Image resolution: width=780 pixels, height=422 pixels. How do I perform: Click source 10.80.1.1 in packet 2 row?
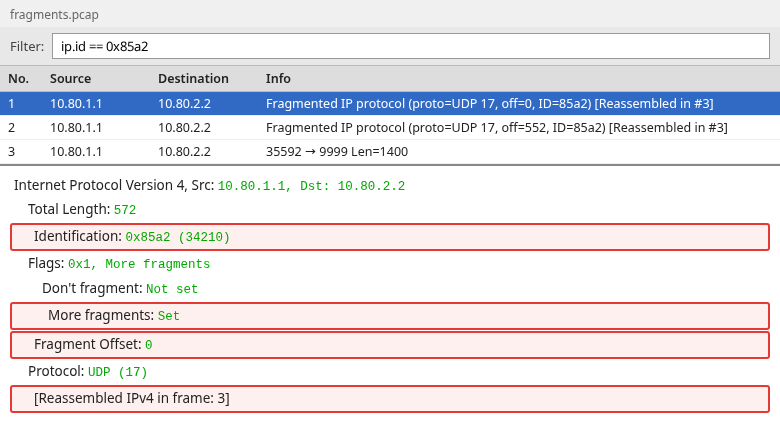point(76,128)
